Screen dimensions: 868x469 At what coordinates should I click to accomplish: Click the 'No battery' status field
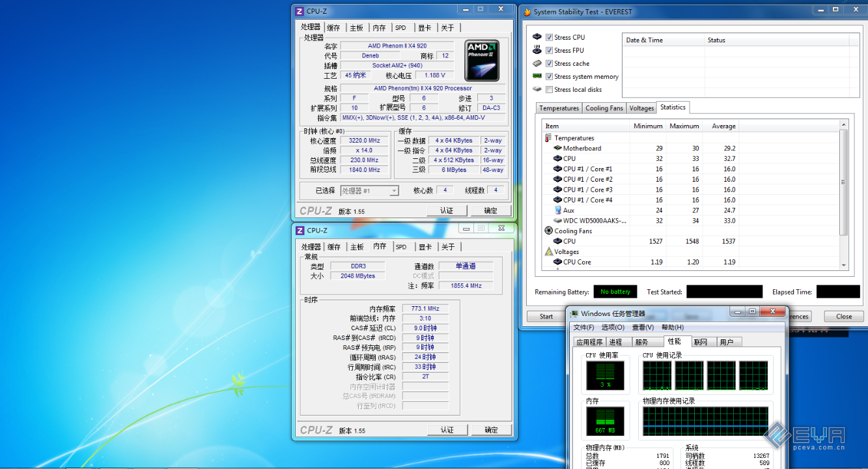click(615, 292)
